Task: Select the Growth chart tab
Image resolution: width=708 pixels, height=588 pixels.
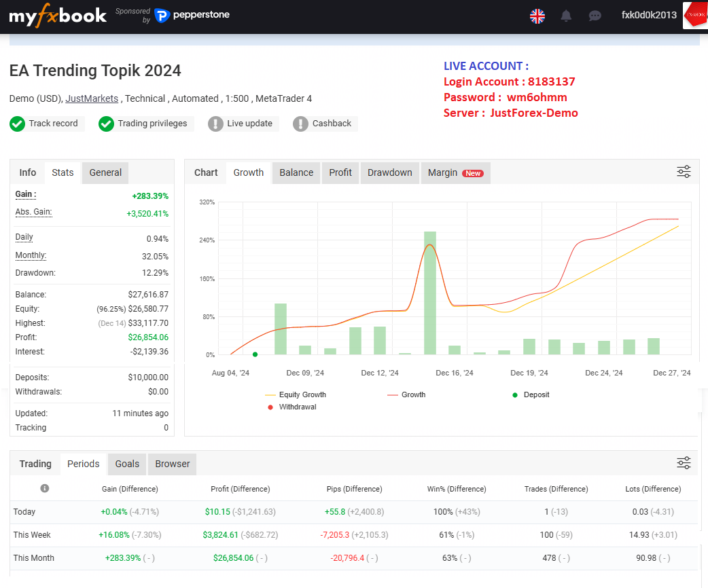Action: 248,173
